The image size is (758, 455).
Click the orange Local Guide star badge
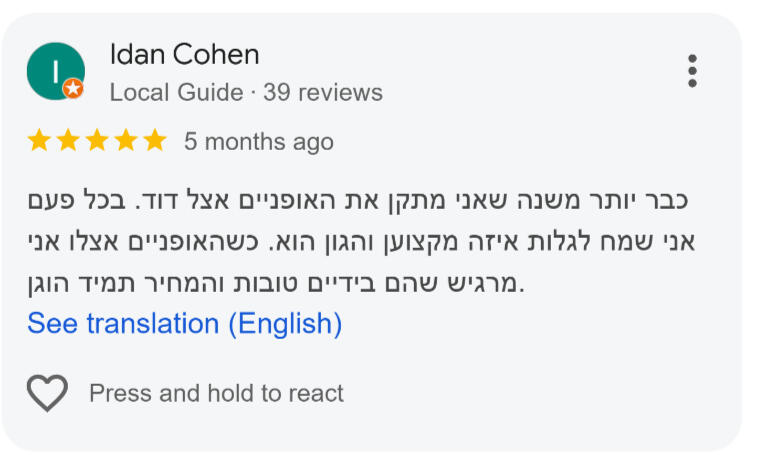[73, 88]
